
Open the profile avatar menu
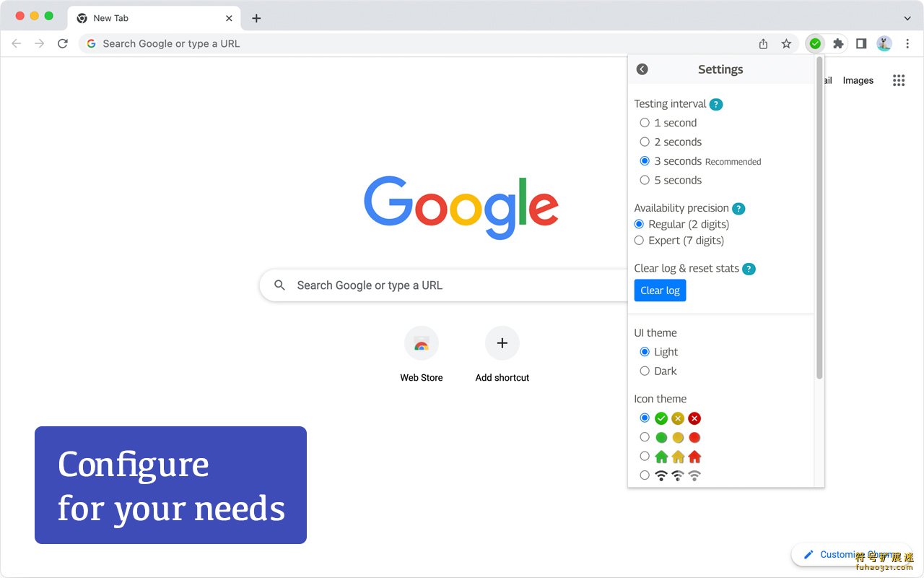tap(884, 43)
